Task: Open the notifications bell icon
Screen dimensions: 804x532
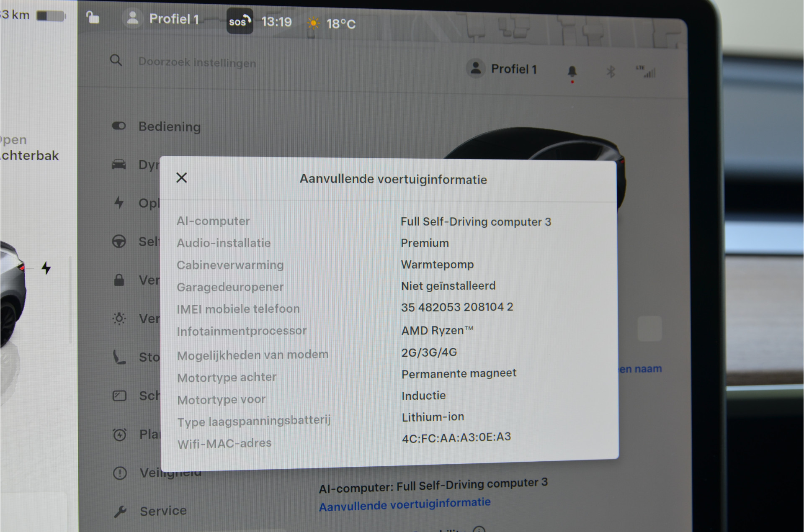Action: (x=572, y=71)
